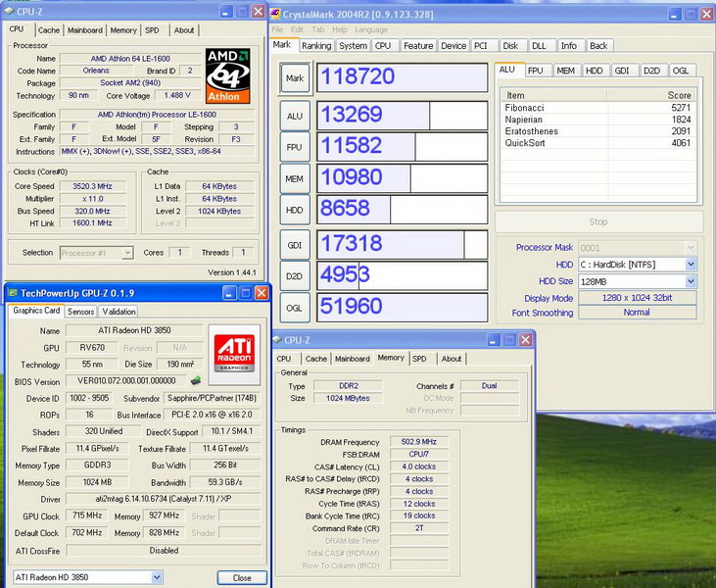716x588 pixels.
Task: Open the Language menu in CrystalMark
Action: (x=371, y=29)
